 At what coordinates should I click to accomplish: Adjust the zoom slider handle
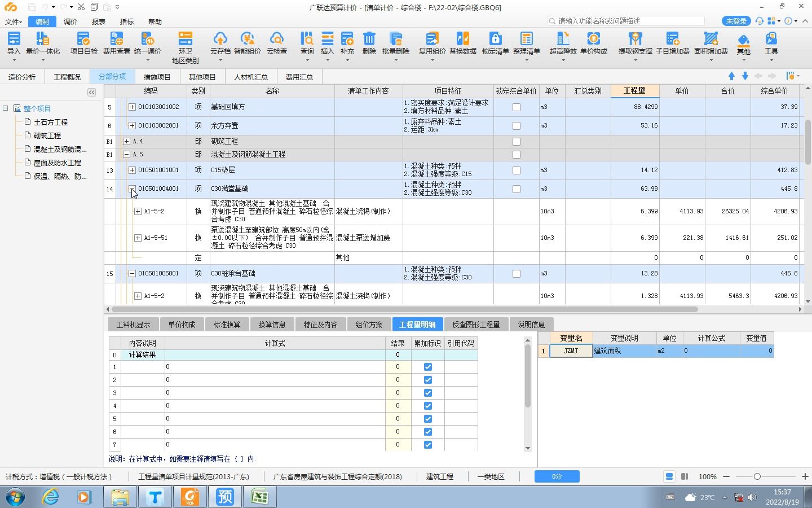click(x=757, y=476)
